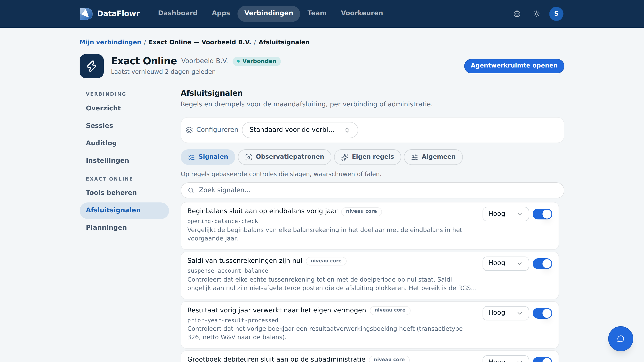644x362 pixels.
Task: Click Grootboek debiteuren sluit aan signal title
Action: pyautogui.click(x=276, y=359)
